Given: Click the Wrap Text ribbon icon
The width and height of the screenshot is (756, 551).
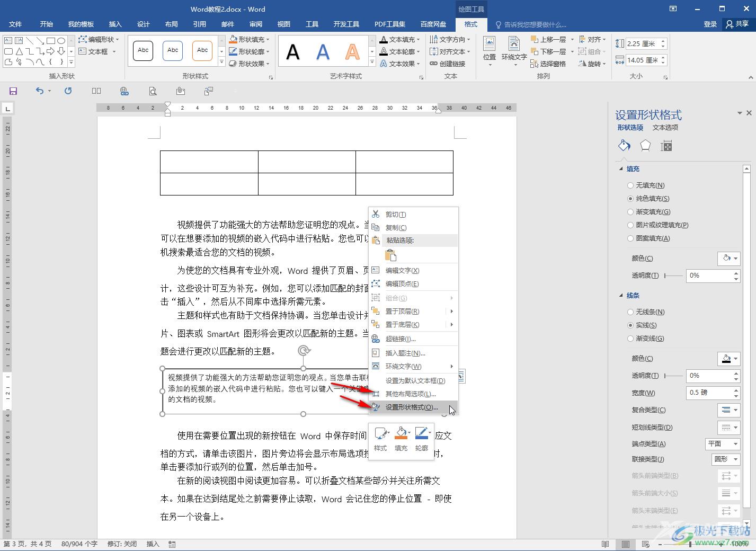Looking at the screenshot, I should [x=514, y=51].
